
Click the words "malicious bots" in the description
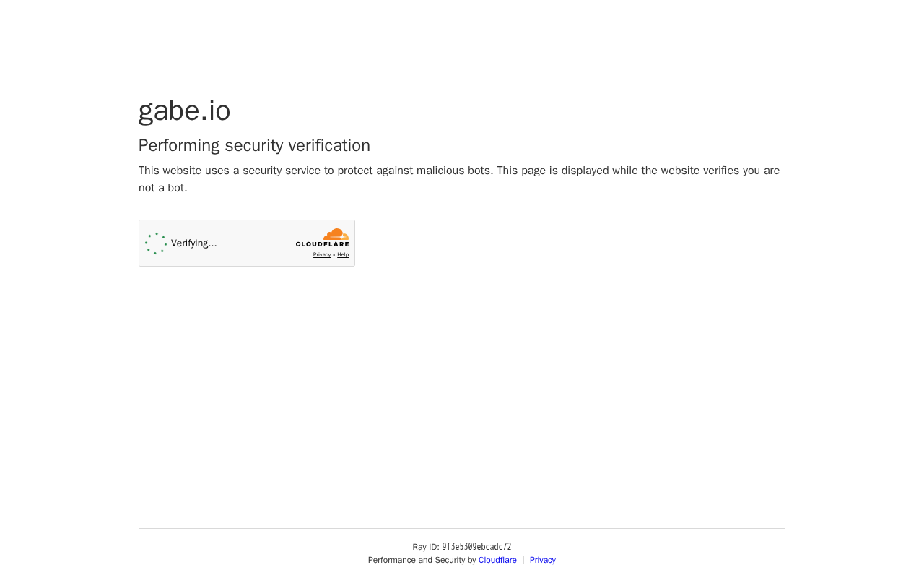tap(454, 171)
